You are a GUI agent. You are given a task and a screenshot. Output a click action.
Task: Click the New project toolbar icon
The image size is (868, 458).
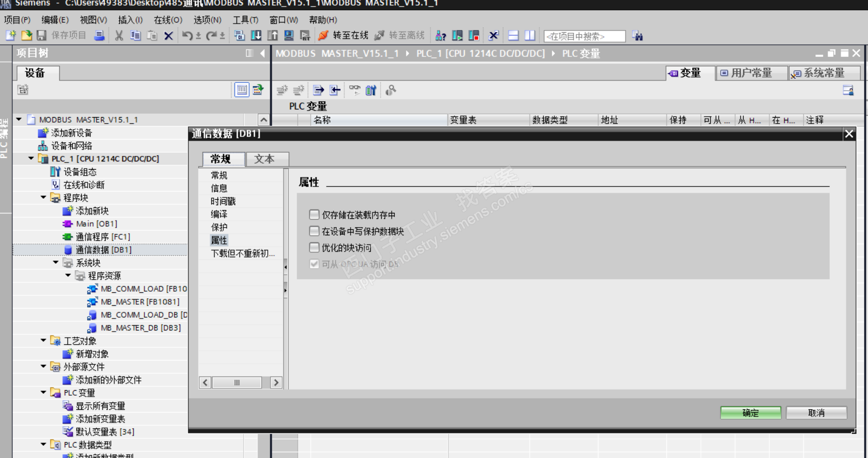click(x=10, y=36)
